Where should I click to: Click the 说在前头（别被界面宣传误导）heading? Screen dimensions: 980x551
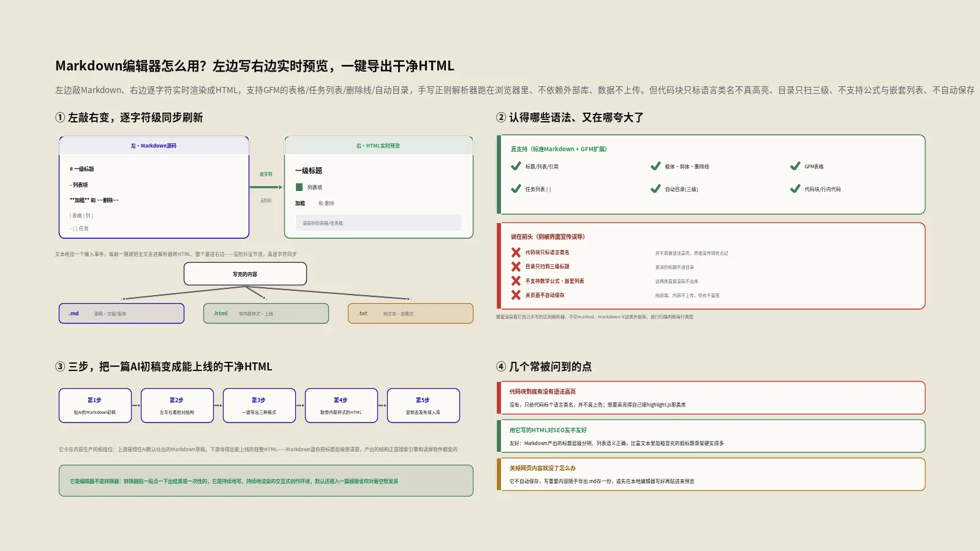(548, 236)
